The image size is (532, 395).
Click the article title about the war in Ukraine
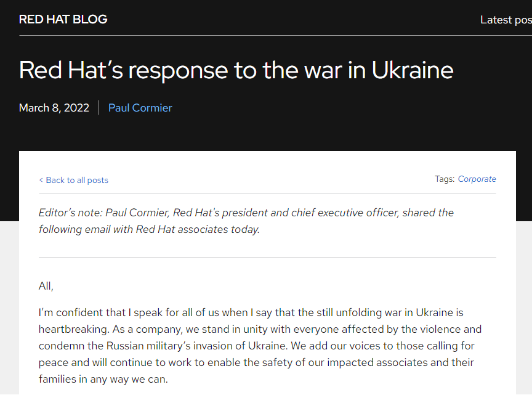pyautogui.click(x=236, y=70)
